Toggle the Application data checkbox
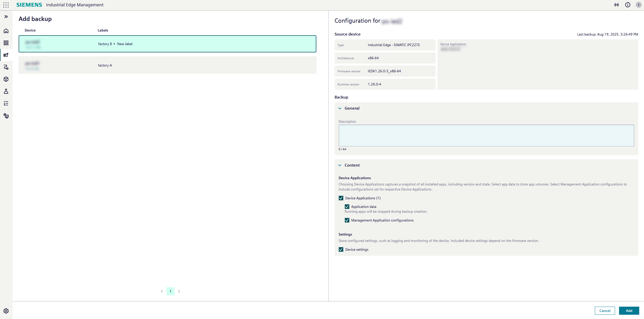The width and height of the screenshot is (644, 319). tap(347, 207)
